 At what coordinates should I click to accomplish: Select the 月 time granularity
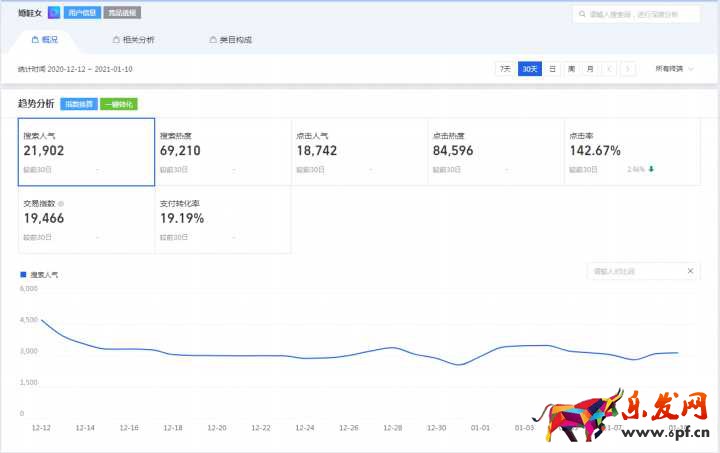pyautogui.click(x=590, y=69)
